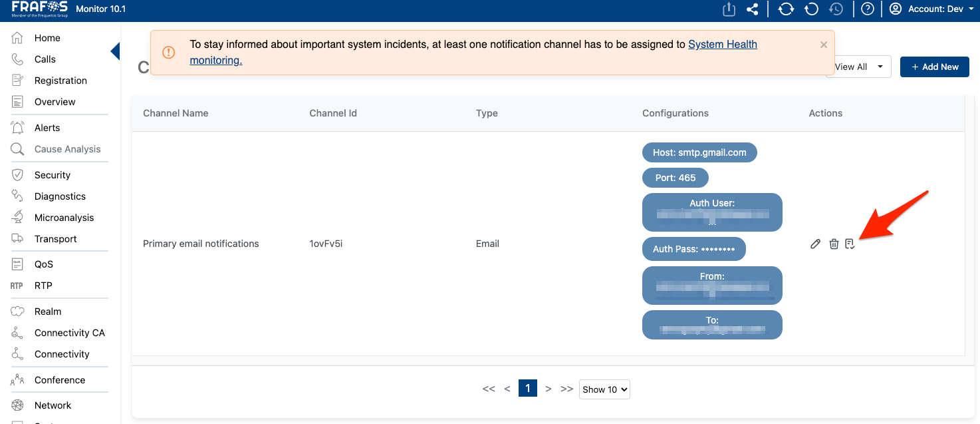Click the Diagnostics stethoscope icon

coord(18,196)
